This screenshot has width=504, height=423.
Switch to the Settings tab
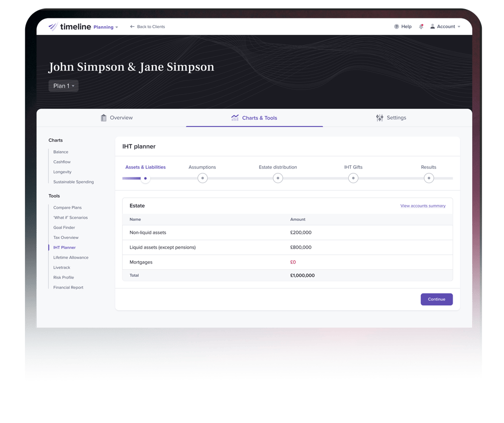(x=391, y=117)
